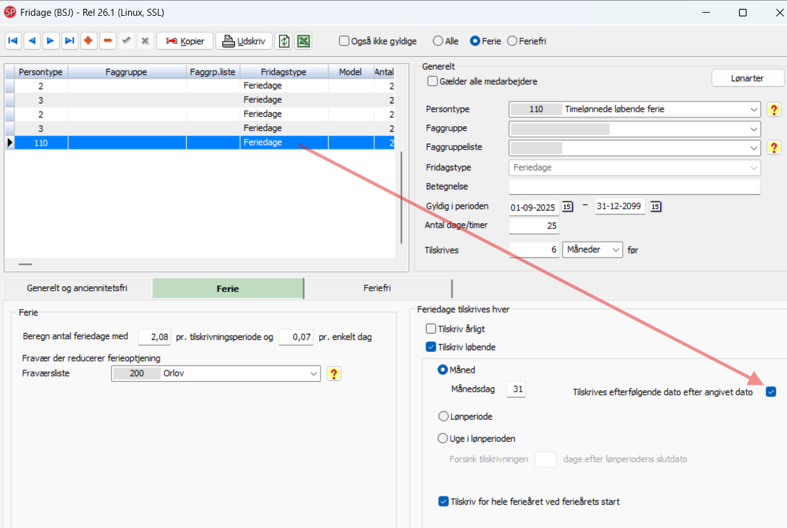Expand the Faggruppe dropdown

point(753,129)
